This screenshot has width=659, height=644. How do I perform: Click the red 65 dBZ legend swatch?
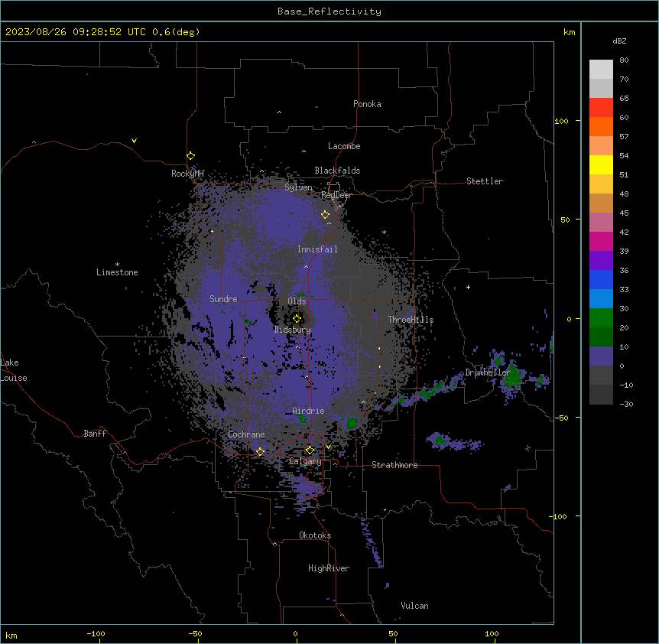click(x=601, y=108)
